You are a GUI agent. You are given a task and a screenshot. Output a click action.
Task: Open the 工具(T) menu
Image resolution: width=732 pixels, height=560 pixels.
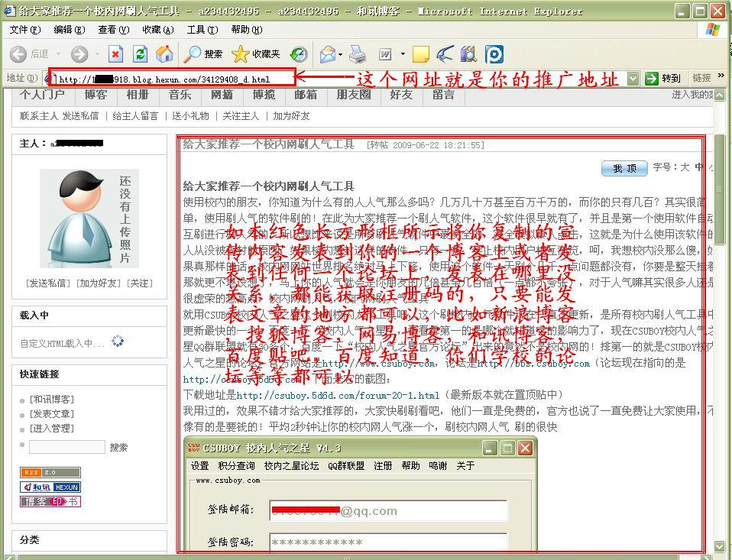click(x=202, y=30)
